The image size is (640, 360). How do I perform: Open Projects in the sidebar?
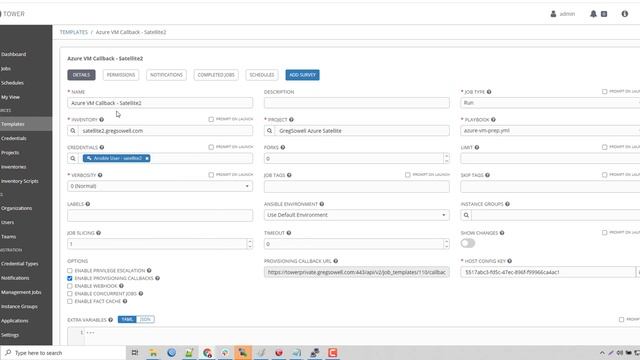pyautogui.click(x=10, y=153)
